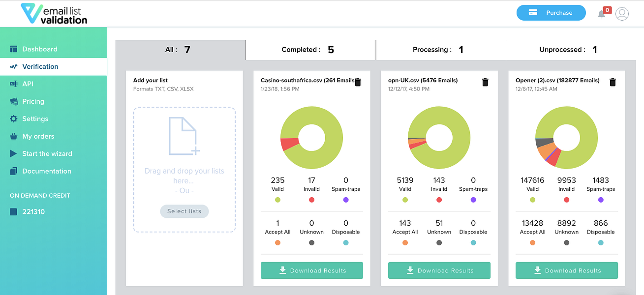The width and height of the screenshot is (644, 295).
Task: Switch to the Completed : 5 tab
Action: (x=311, y=50)
